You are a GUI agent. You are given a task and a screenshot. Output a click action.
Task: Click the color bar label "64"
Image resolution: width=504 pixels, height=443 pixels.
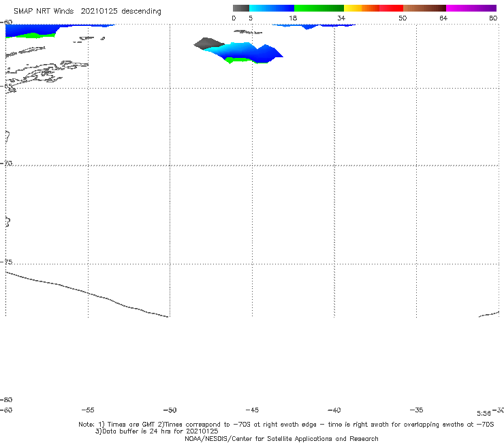(x=443, y=18)
